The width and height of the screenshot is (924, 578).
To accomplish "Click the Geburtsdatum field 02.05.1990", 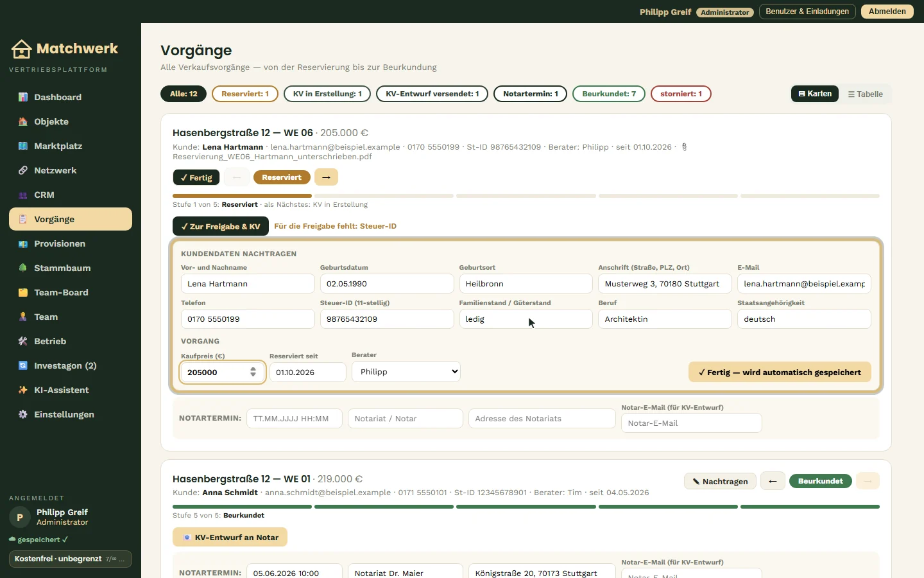I will pyautogui.click(x=387, y=284).
